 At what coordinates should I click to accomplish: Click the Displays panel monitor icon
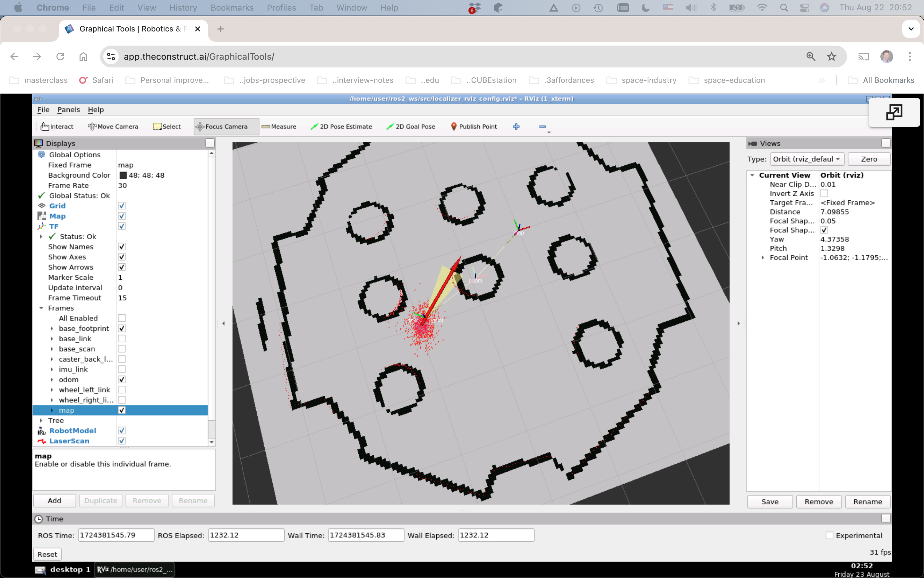[38, 143]
